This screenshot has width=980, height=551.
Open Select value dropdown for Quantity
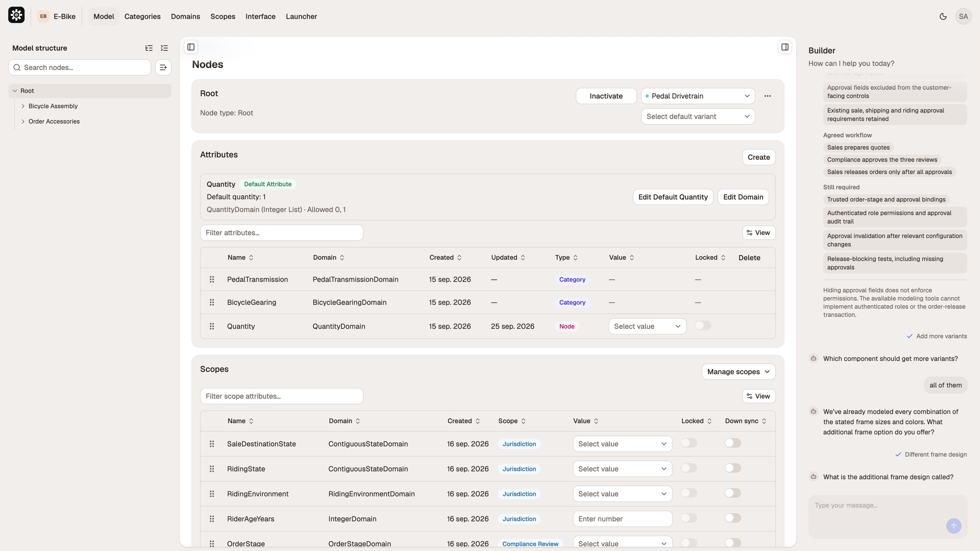pos(647,326)
